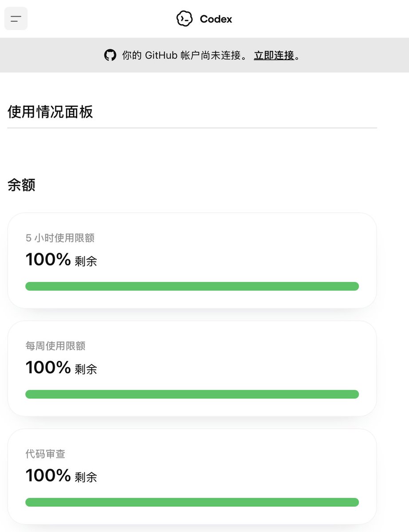Screen dimensions: 409x532
Task: Click 剩余 text in 每周使用限额 card
Action: [86, 369]
